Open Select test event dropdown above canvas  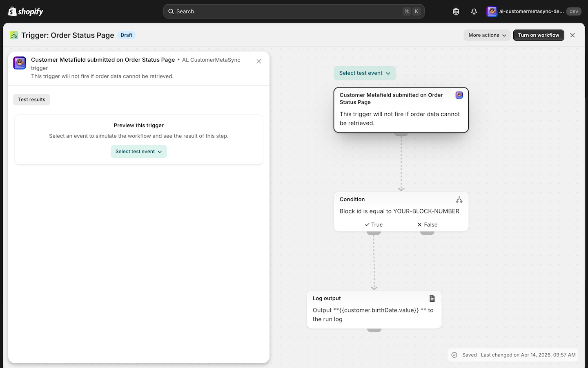tap(365, 73)
